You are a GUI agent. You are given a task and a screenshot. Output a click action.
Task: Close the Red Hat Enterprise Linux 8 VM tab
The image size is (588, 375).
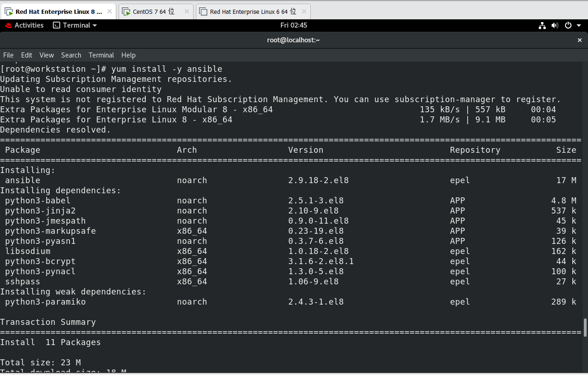tap(109, 12)
